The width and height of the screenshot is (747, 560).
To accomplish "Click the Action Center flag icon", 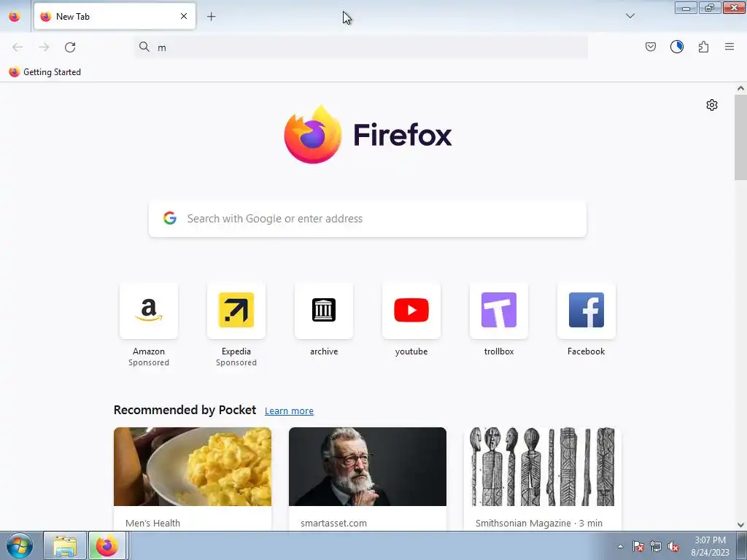I will pos(638,546).
